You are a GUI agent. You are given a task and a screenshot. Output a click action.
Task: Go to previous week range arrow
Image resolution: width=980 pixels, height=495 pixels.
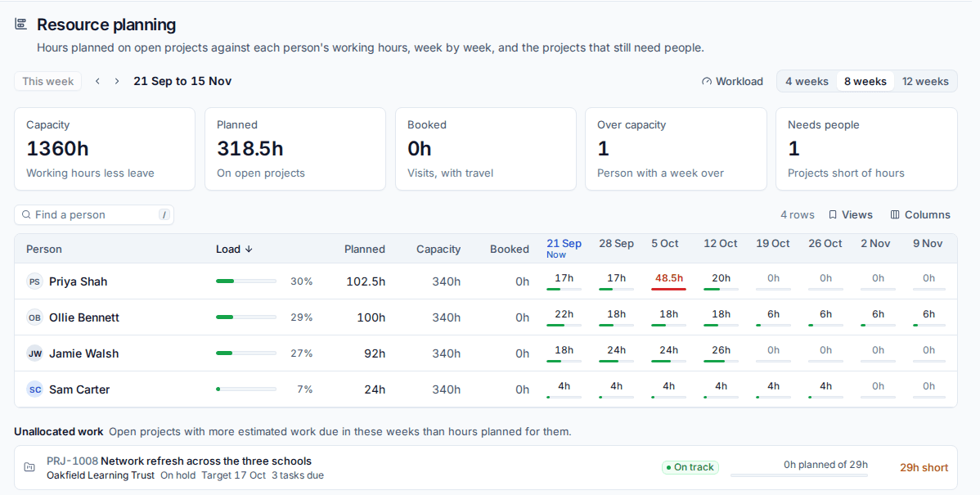click(97, 81)
